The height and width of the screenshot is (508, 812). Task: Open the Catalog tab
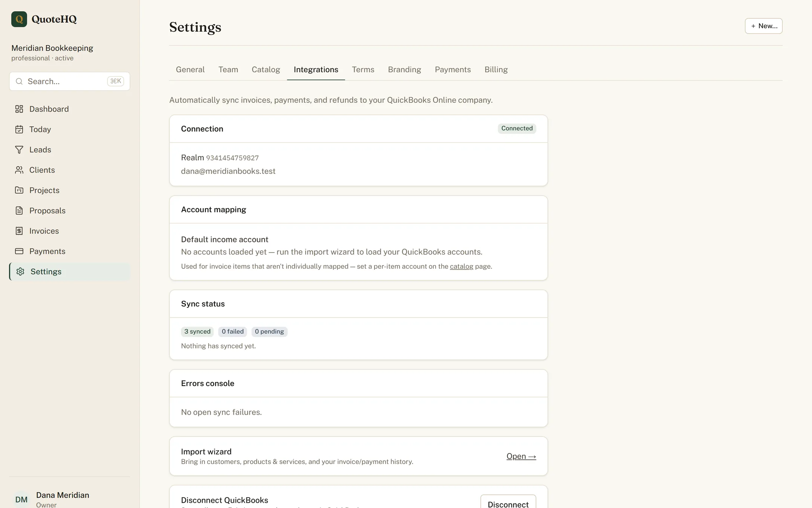pos(266,70)
